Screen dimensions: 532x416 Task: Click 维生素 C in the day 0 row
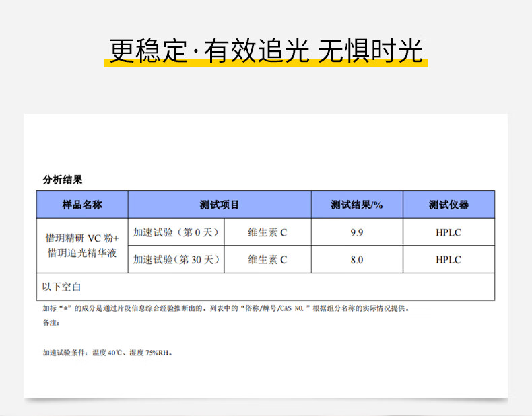click(268, 232)
